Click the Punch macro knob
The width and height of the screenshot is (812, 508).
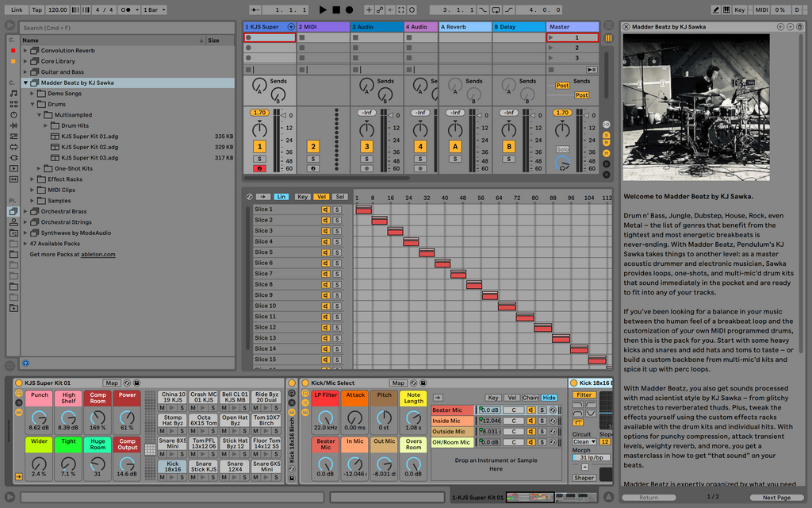(x=40, y=417)
